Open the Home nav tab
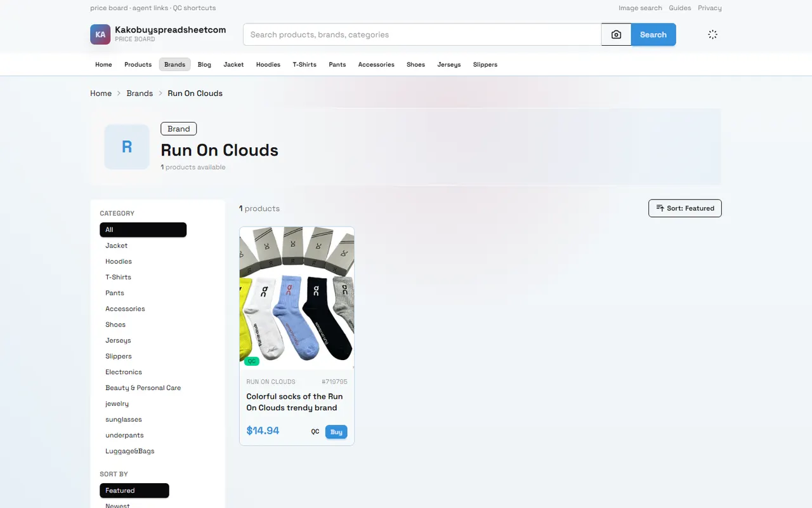This screenshot has height=508, width=812. (x=103, y=64)
